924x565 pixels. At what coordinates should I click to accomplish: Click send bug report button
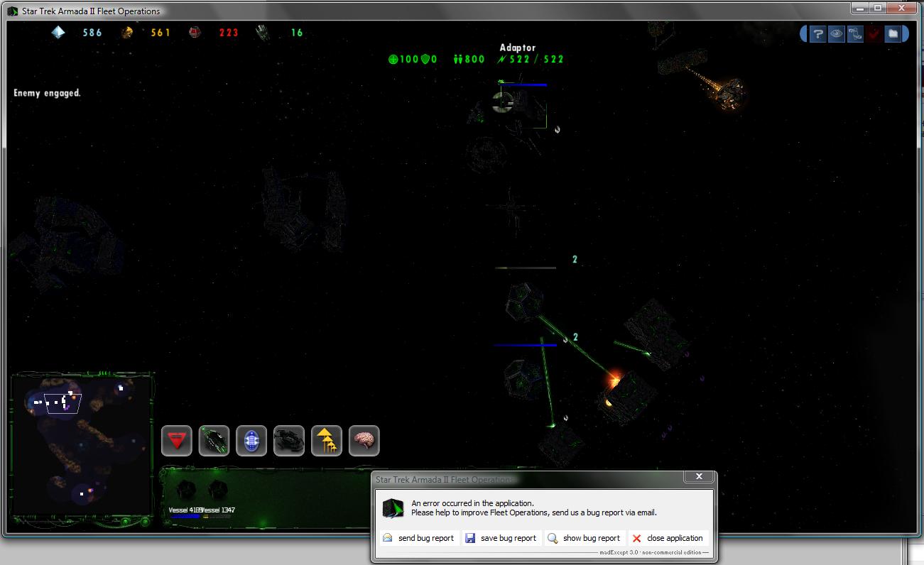418,538
